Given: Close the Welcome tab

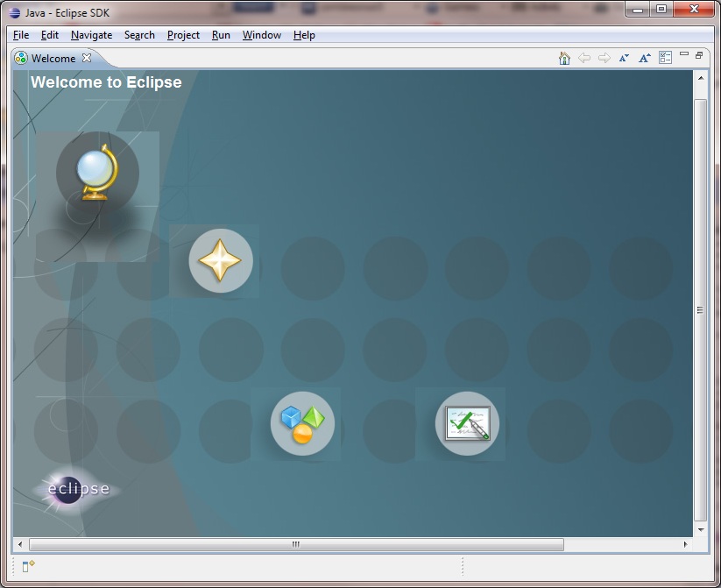Looking at the screenshot, I should [x=87, y=58].
